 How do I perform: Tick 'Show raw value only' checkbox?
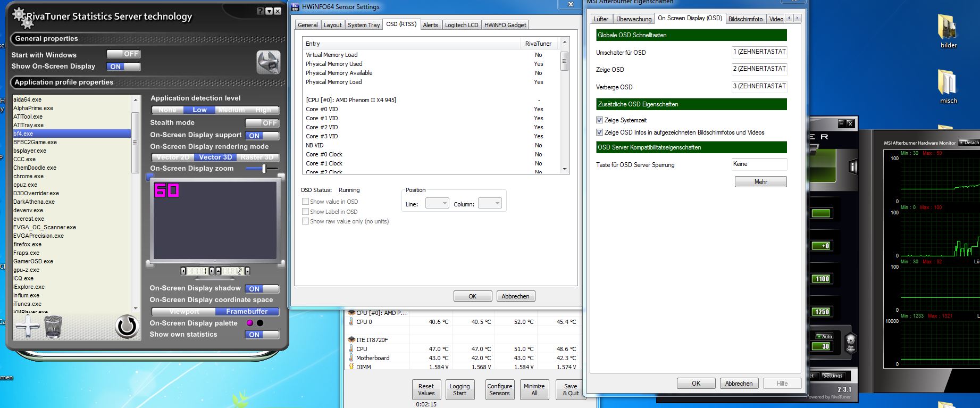[x=305, y=221]
